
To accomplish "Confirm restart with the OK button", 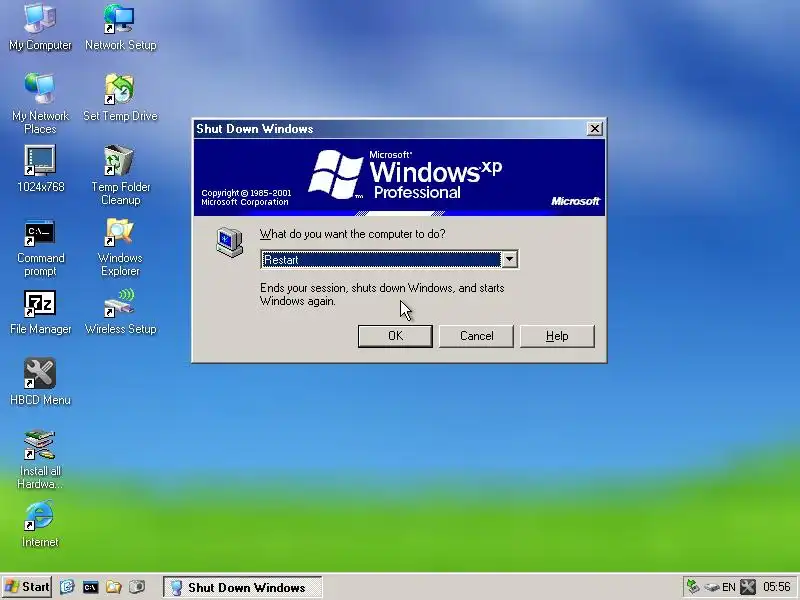I will click(395, 336).
